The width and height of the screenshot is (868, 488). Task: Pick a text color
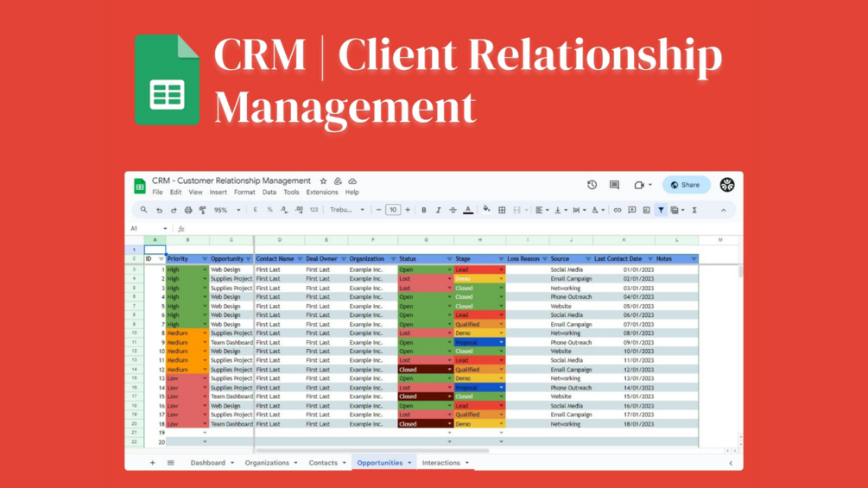click(468, 210)
